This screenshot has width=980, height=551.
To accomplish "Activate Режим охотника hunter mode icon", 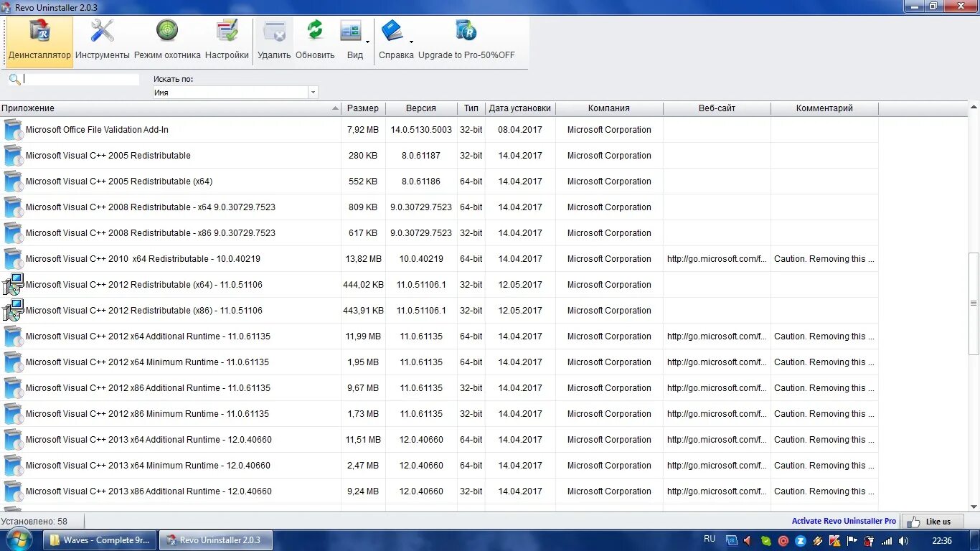I will [167, 31].
